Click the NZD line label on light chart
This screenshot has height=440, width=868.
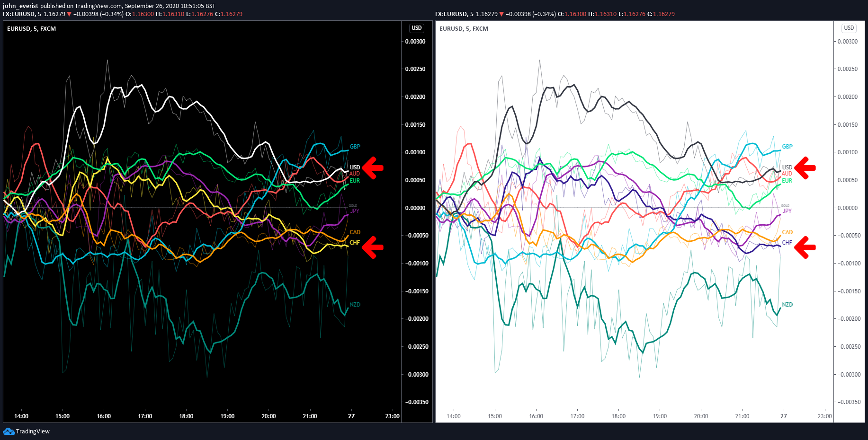tap(787, 305)
